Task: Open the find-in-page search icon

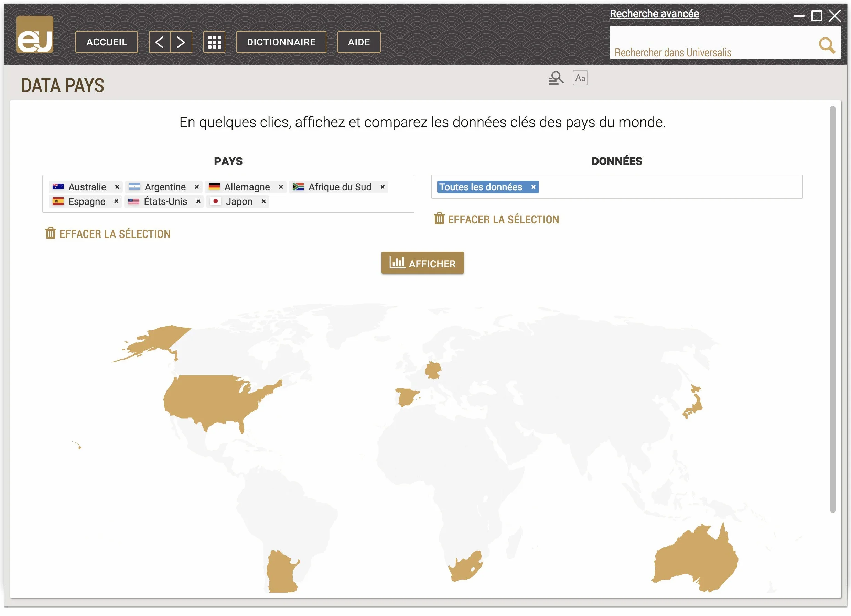Action: coord(556,78)
